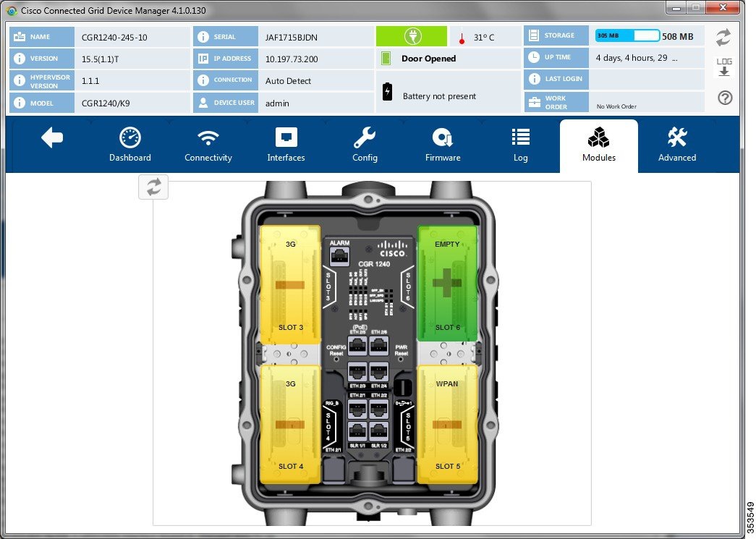The image size is (756, 539).
Task: Select the 3G module in Slot 4
Action: click(x=290, y=424)
